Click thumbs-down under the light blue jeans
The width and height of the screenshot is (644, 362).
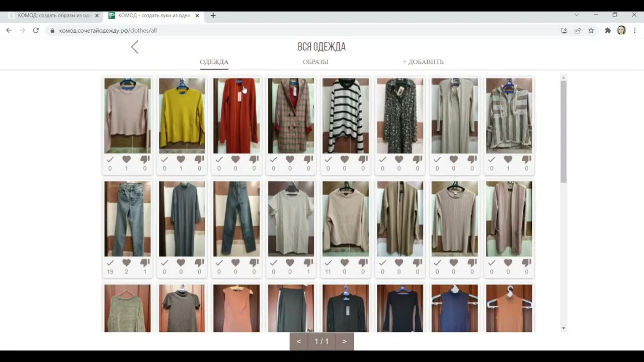(x=145, y=262)
